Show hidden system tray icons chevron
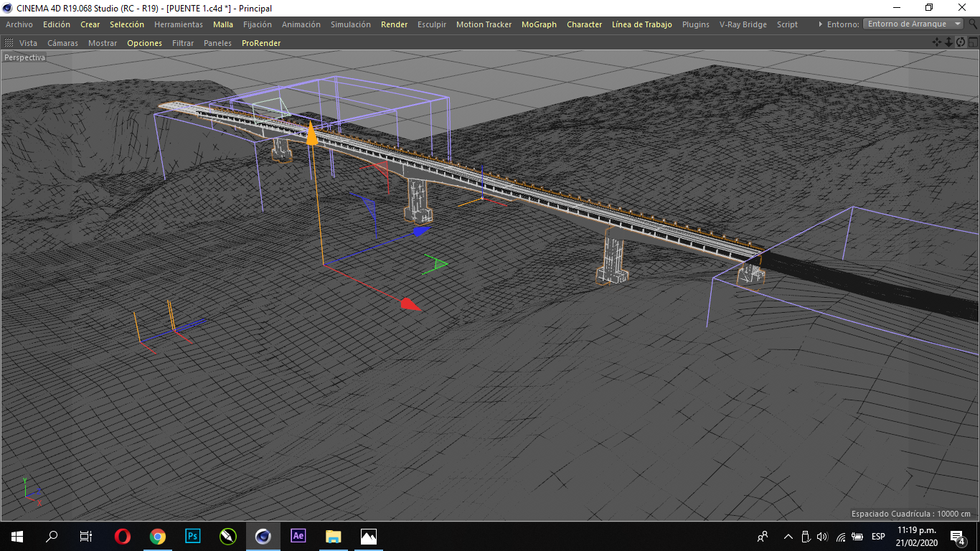This screenshot has height=551, width=980. (788, 537)
